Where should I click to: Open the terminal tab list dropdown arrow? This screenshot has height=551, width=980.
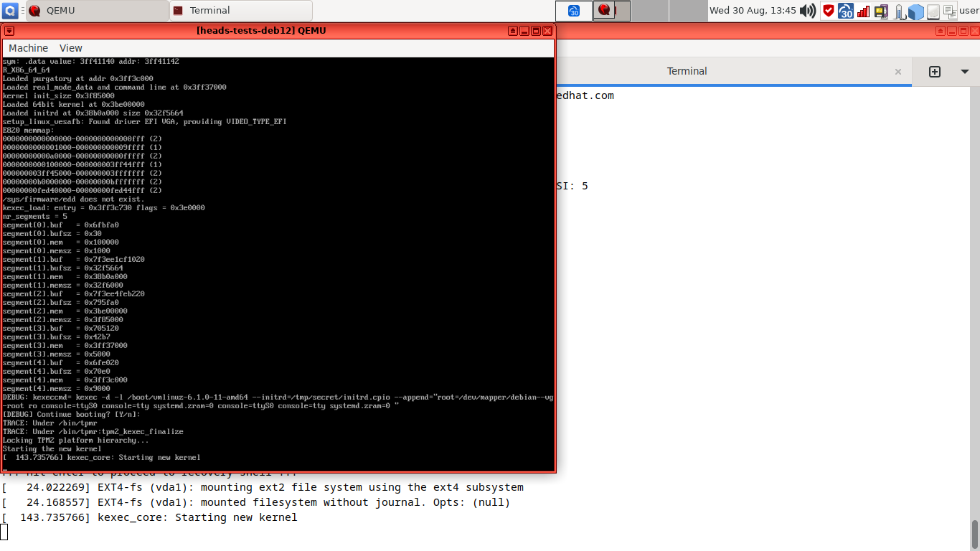coord(964,71)
